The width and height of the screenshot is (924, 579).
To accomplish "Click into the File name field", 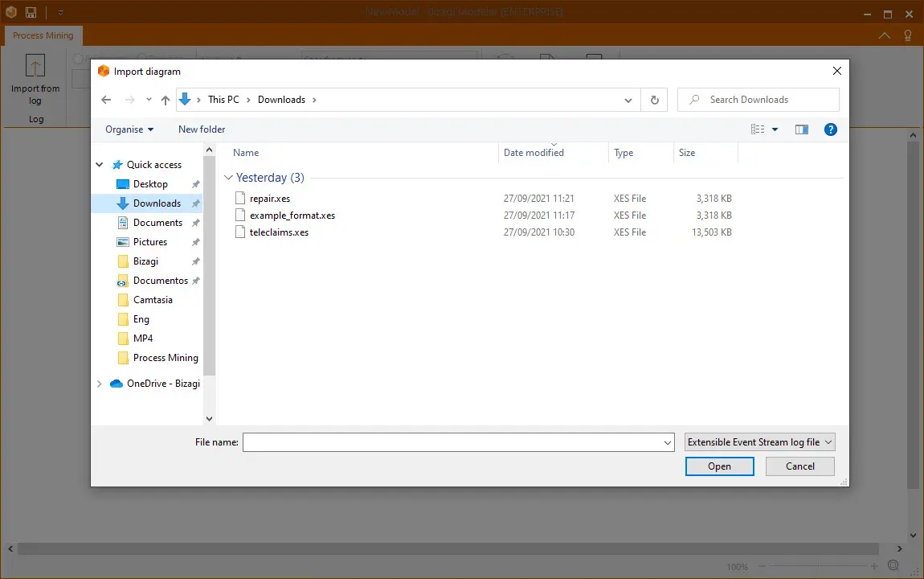I will coord(452,442).
